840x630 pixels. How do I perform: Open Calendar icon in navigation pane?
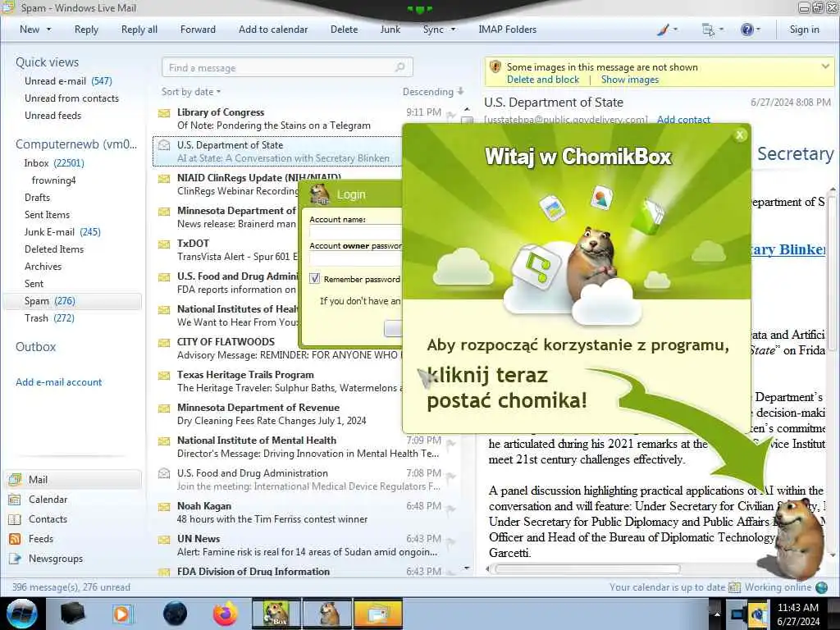[15, 500]
